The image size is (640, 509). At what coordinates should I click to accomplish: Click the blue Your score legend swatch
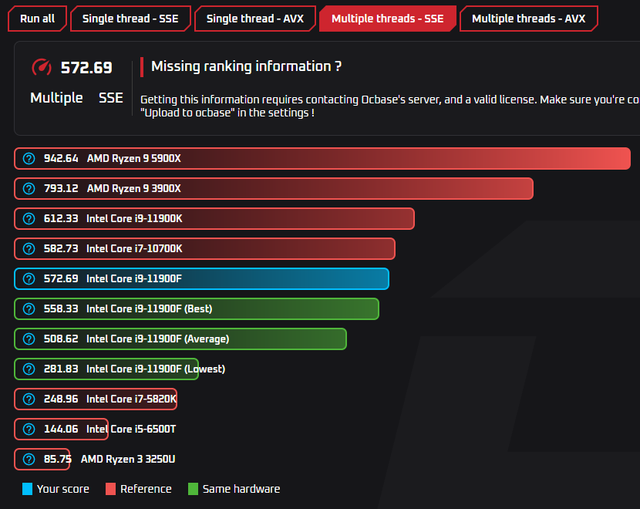point(27,489)
